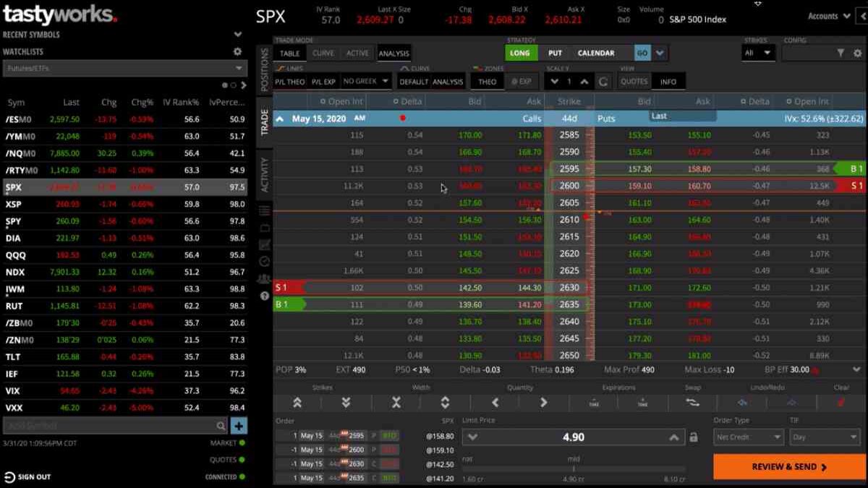Image resolution: width=868 pixels, height=488 pixels.
Task: Toggle the EXP zones button
Action: [x=522, y=81]
